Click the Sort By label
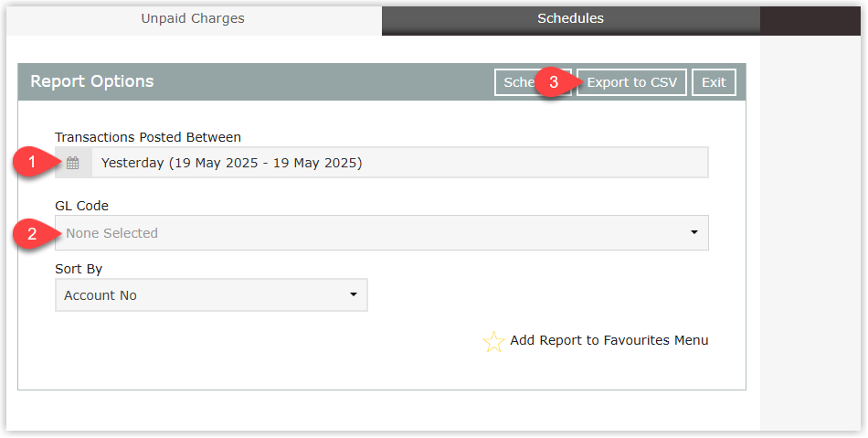Screen dimensions: 868x438 coord(79,269)
